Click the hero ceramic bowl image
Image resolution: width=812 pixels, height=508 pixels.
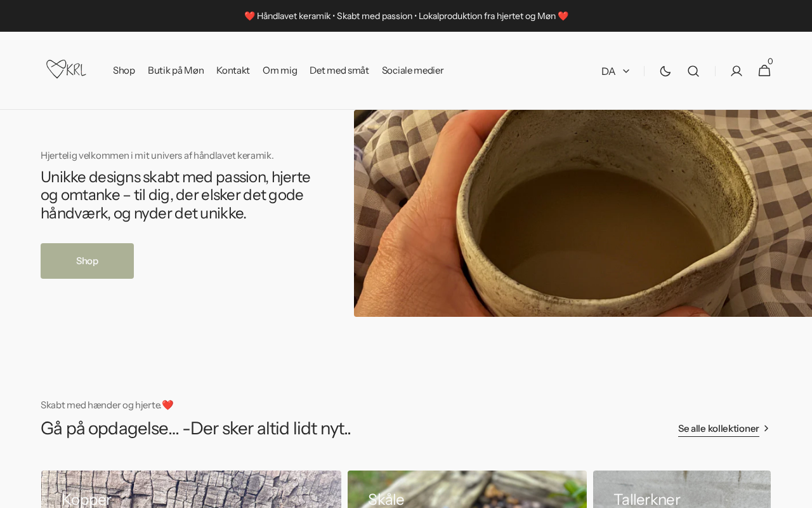[583, 213]
